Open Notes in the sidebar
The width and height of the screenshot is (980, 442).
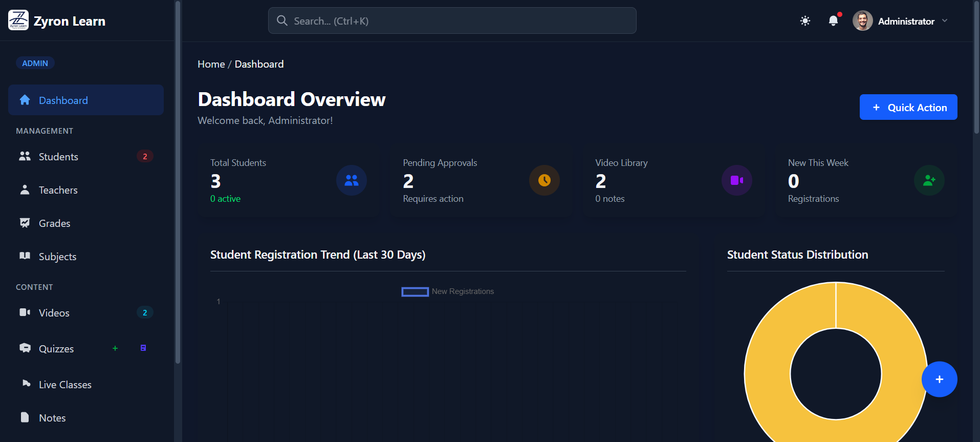click(x=86, y=418)
